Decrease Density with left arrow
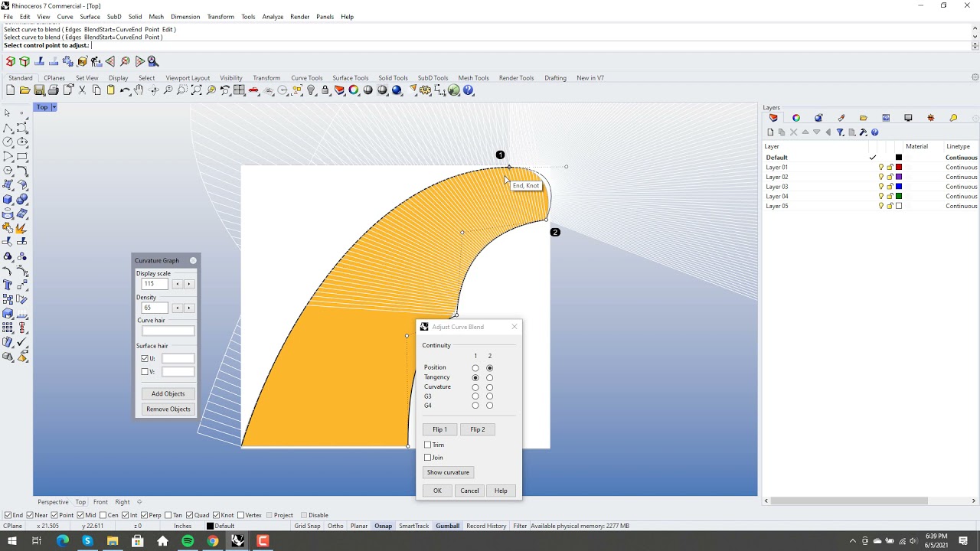Viewport: 980px width, 551px height. click(177, 308)
